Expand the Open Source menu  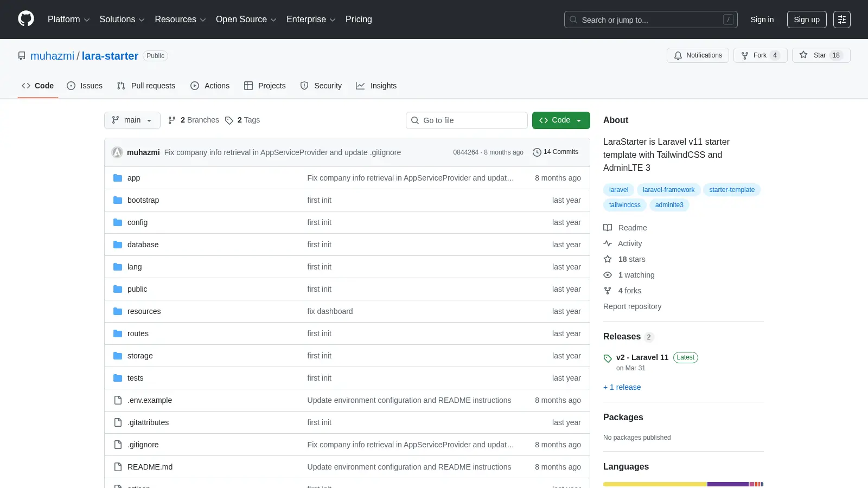(x=246, y=20)
